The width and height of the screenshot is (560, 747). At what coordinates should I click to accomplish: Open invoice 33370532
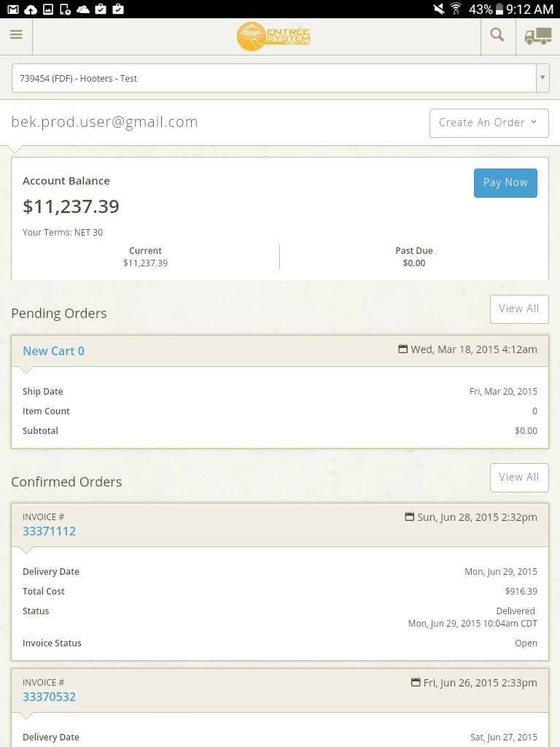49,697
